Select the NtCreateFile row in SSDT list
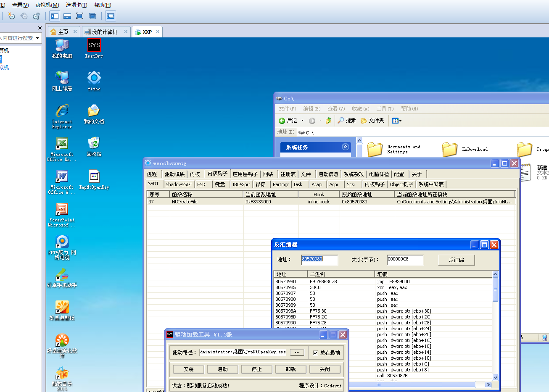Viewport: 549px width, 392px height. [x=330, y=202]
